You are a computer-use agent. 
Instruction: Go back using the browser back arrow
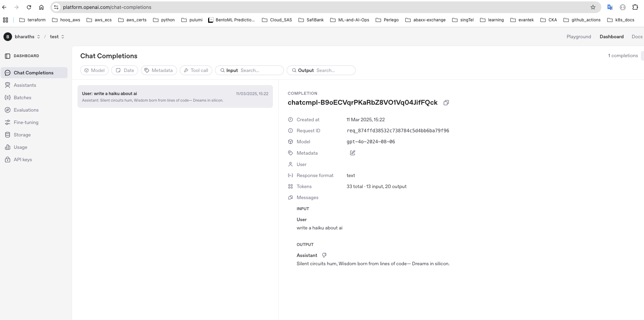pos(4,7)
